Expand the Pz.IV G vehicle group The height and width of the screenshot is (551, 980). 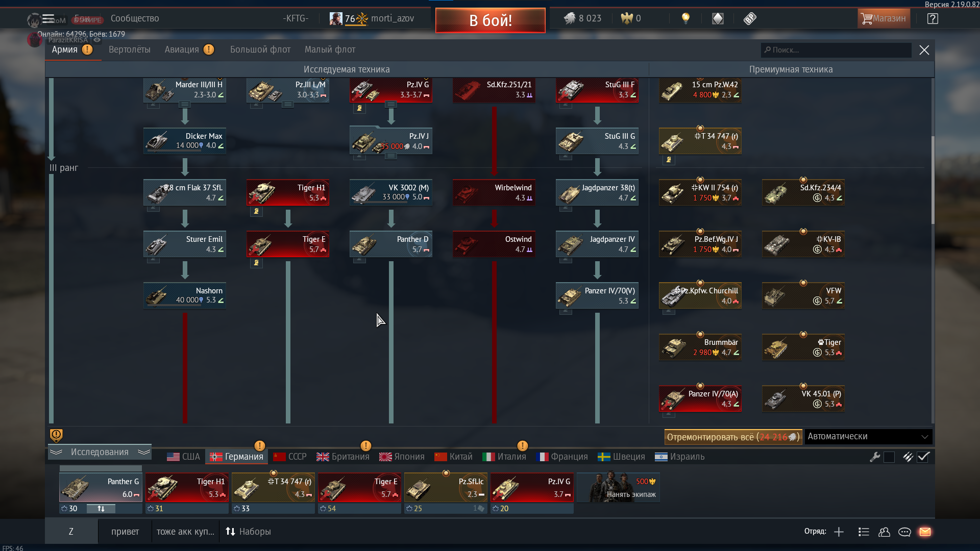click(391, 105)
